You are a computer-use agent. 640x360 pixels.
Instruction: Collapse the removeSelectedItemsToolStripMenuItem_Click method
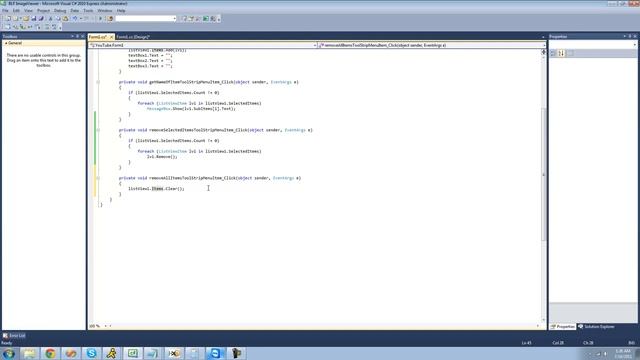98,130
